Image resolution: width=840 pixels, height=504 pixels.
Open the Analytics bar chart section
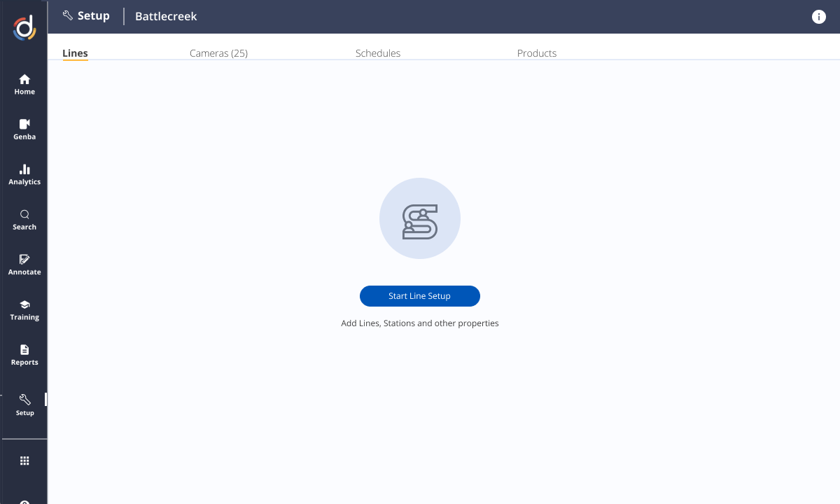pos(24,174)
